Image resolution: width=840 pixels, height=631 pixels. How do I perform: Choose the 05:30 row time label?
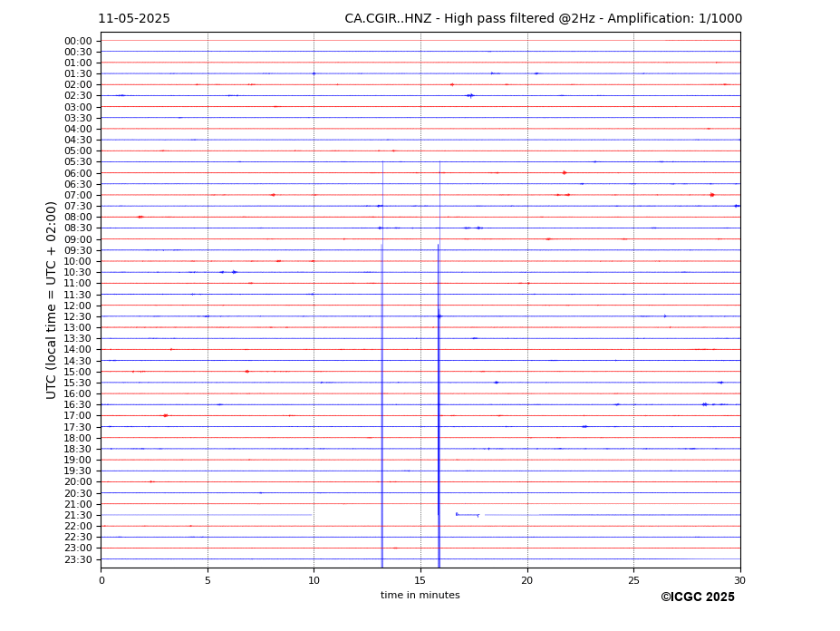(78, 162)
